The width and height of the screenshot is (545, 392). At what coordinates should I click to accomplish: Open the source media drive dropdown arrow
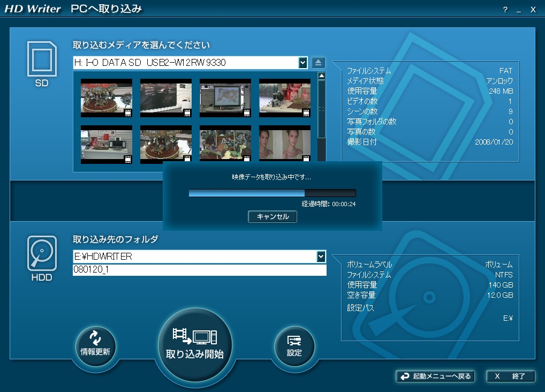(x=302, y=63)
